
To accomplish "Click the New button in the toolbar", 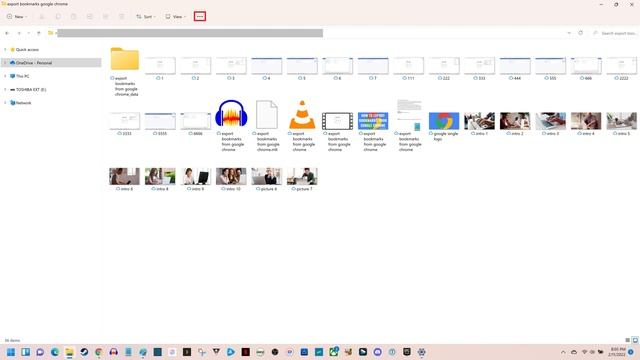I will pyautogui.click(x=17, y=17).
